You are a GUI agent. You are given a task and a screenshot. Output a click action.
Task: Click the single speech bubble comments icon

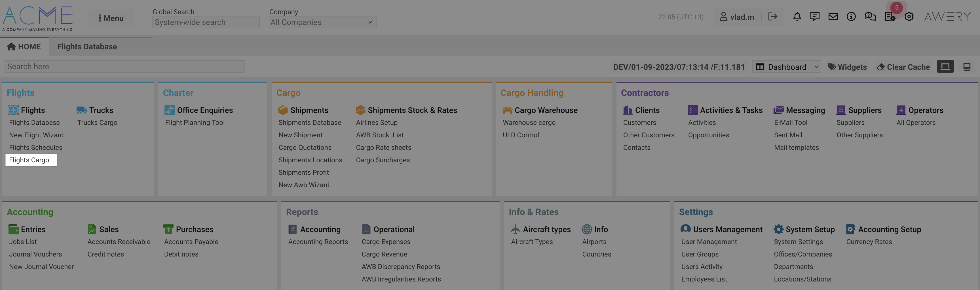coord(814,16)
